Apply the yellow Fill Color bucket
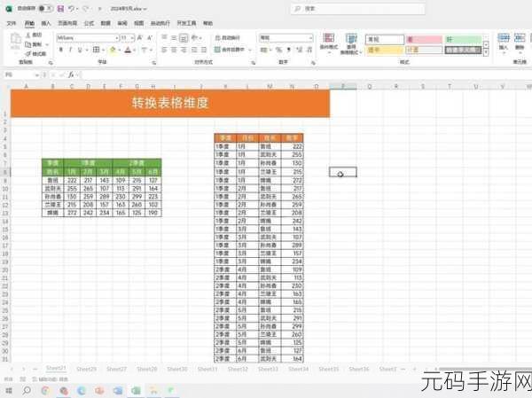Viewport: 532px width, 398px height. pyautogui.click(x=113, y=50)
